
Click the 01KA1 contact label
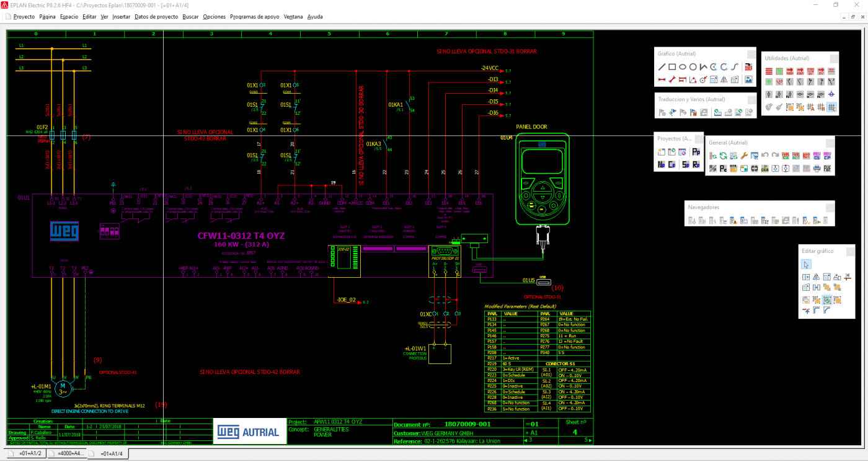point(396,105)
